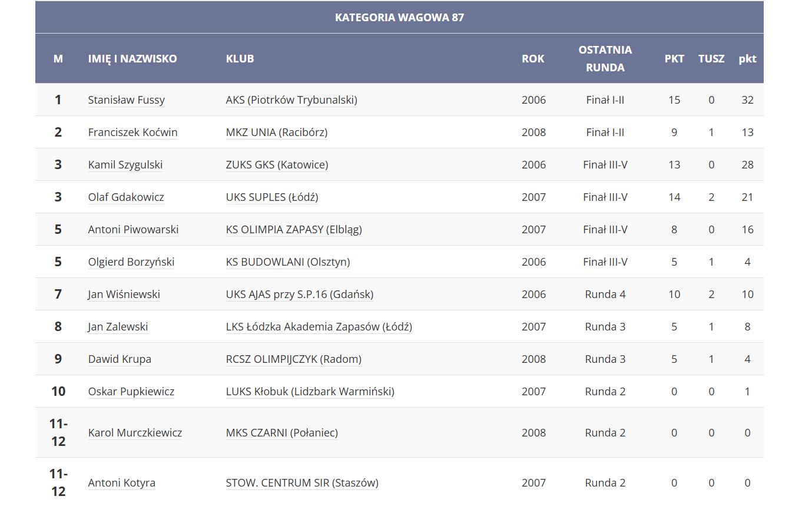Open Stanisław Fussy's athlete profile link
The height and width of the screenshot is (506, 812).
pos(126,100)
